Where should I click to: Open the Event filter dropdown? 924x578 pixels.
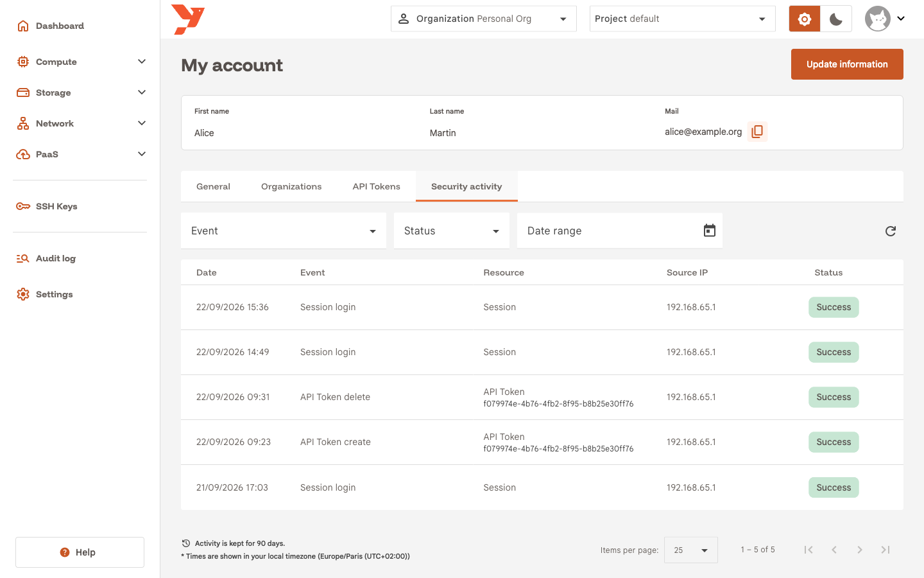click(284, 231)
